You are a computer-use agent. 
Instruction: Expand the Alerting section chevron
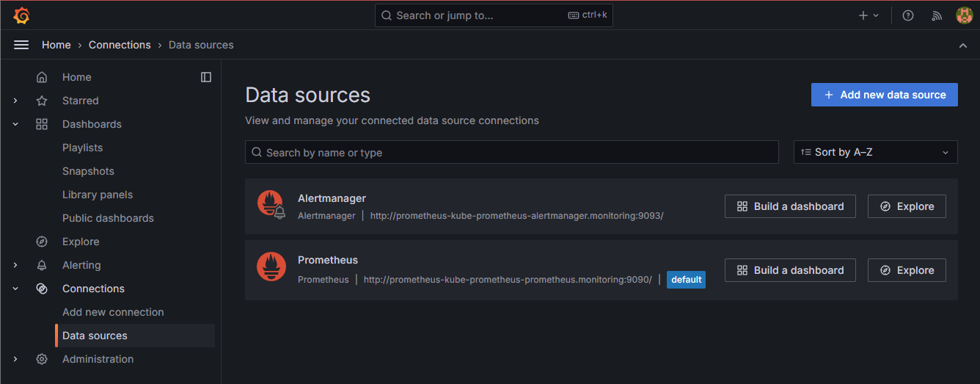15,265
